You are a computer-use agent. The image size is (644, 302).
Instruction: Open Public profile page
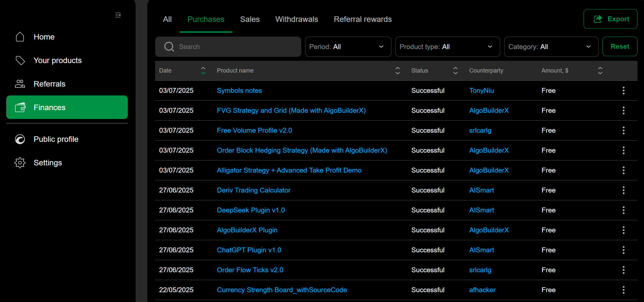tap(56, 139)
